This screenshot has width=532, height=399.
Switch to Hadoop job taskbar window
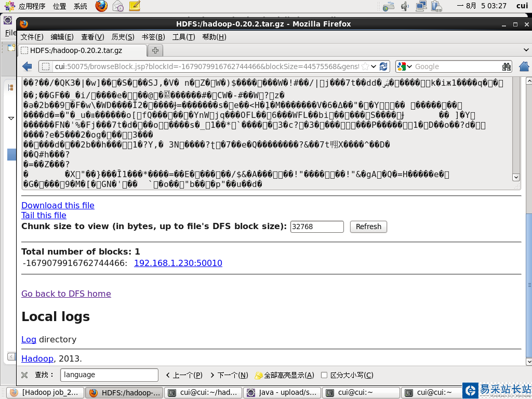pos(45,393)
